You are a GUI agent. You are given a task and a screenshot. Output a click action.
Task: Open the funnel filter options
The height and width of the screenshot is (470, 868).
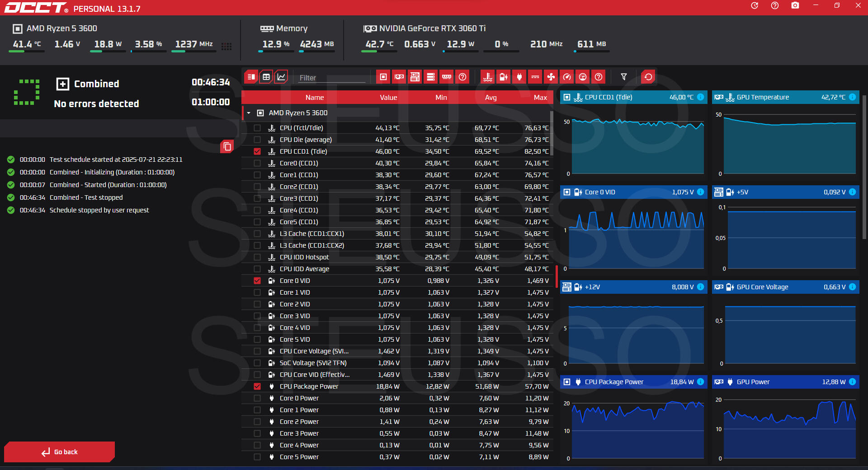click(x=624, y=77)
